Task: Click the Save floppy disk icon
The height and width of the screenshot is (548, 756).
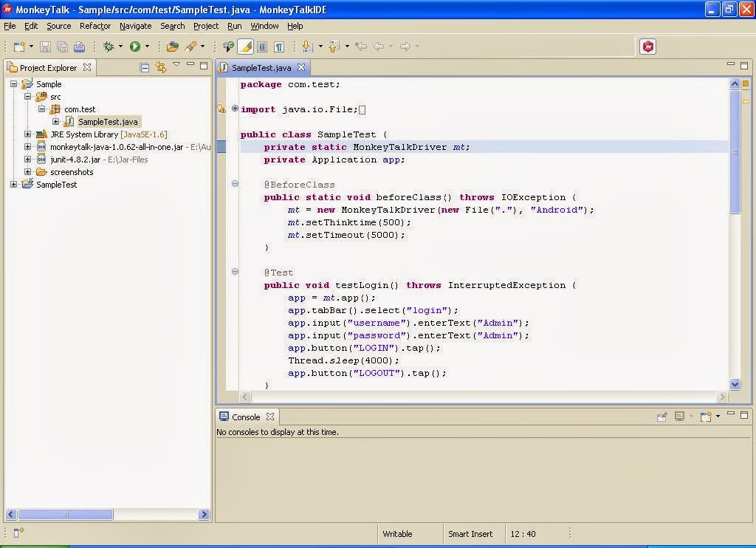Action: 45,47
